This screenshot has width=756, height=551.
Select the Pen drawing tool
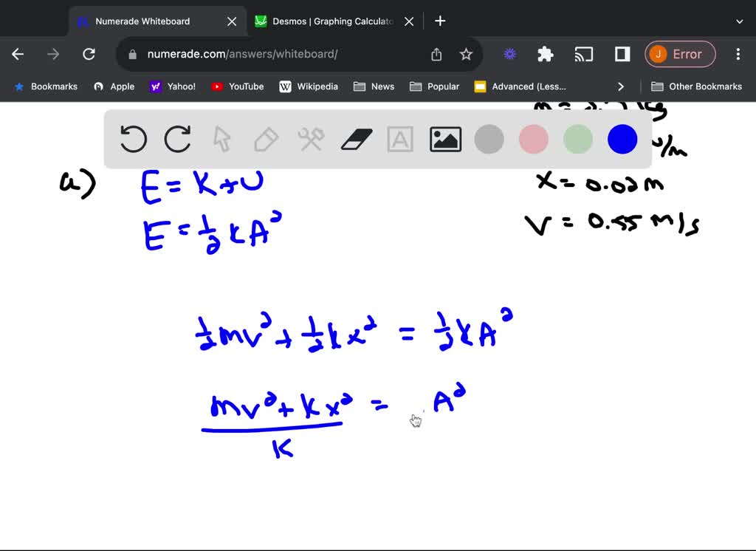pyautogui.click(x=266, y=139)
